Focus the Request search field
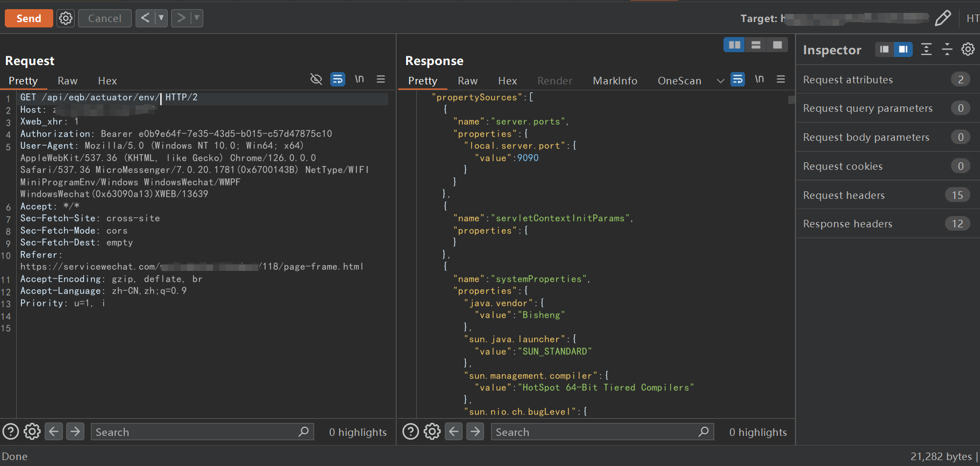Screen dimensions: 980x466 tap(202, 432)
